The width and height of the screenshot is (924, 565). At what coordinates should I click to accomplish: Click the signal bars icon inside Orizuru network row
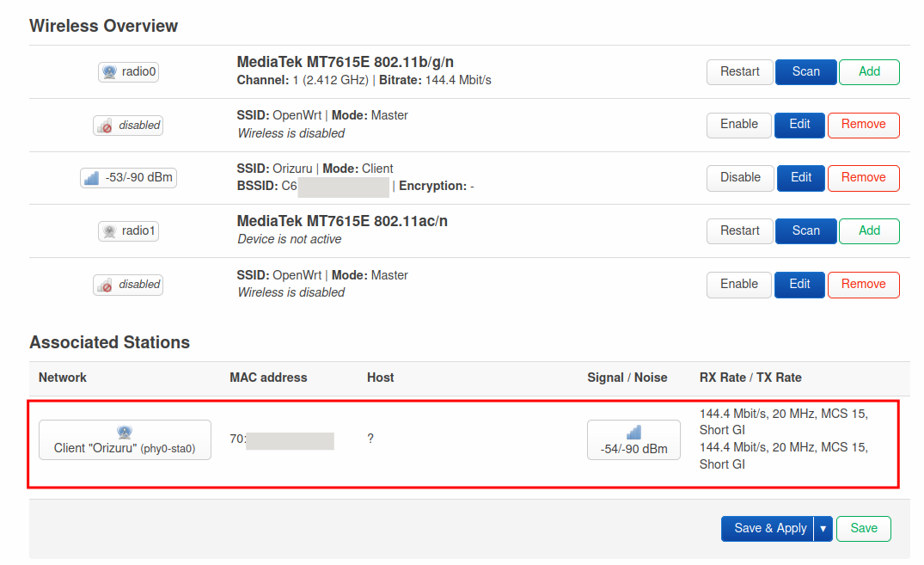click(x=91, y=178)
